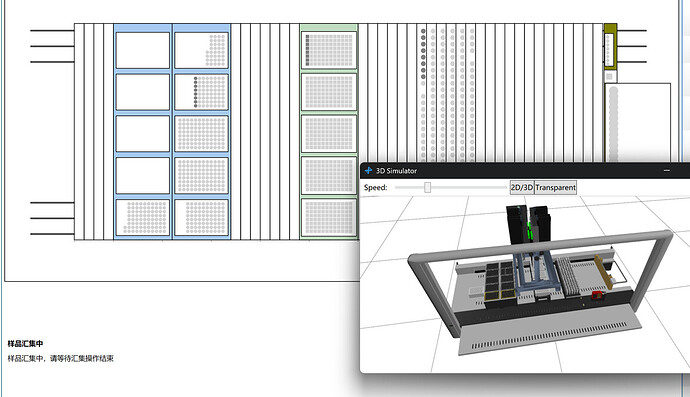Minimize the 3D Simulator window
Screen dimensions: 690x397
tap(667, 170)
